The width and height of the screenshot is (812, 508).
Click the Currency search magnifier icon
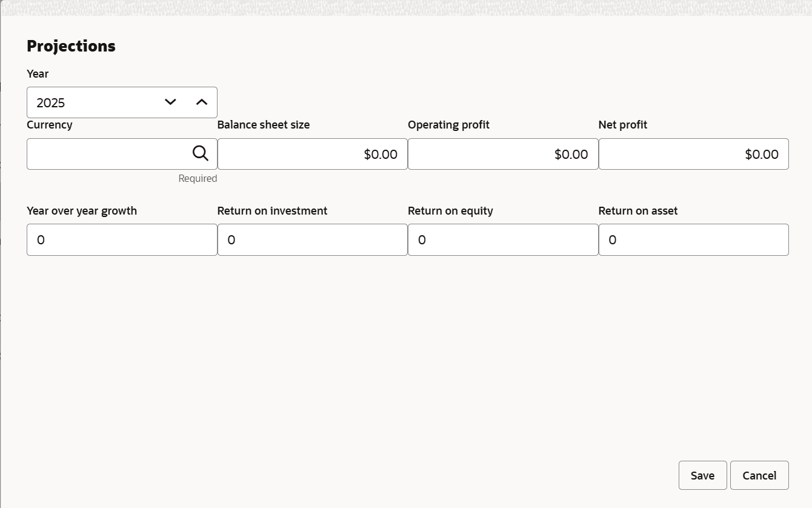[201, 154]
